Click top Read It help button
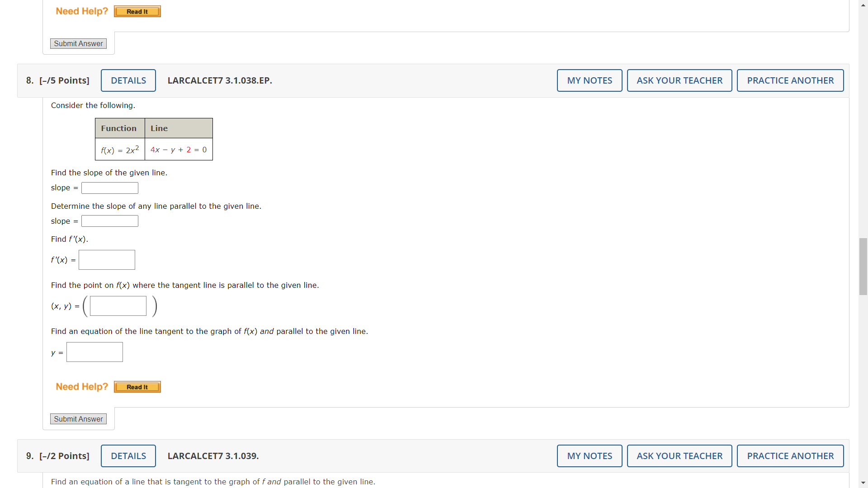 137,11
